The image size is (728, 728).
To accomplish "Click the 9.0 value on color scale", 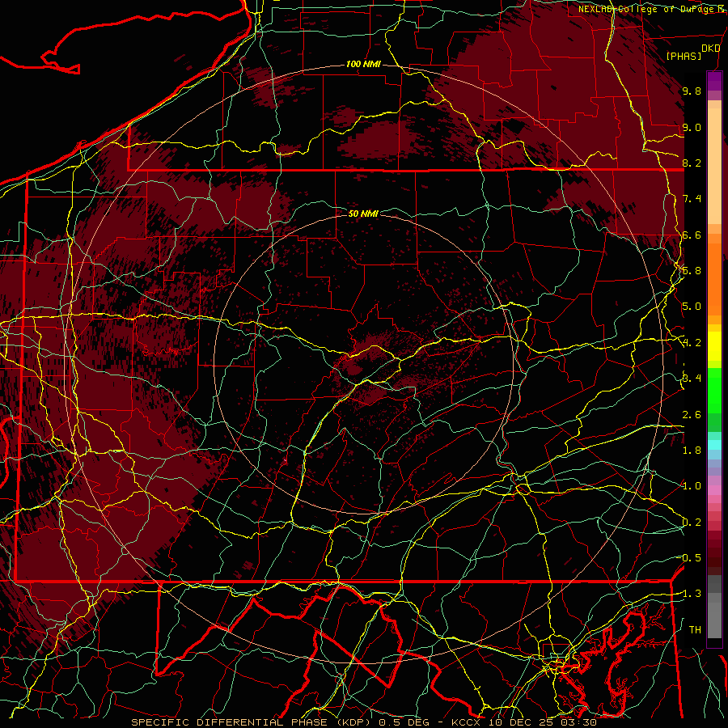I will tap(692, 127).
